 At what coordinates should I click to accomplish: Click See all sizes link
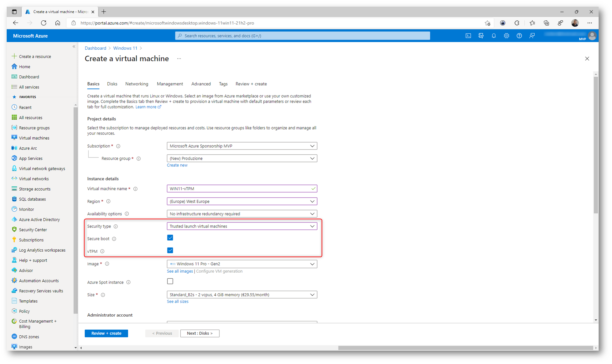point(178,301)
